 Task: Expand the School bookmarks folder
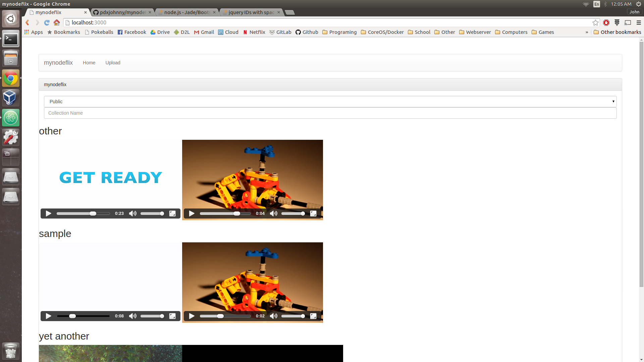coord(419,32)
